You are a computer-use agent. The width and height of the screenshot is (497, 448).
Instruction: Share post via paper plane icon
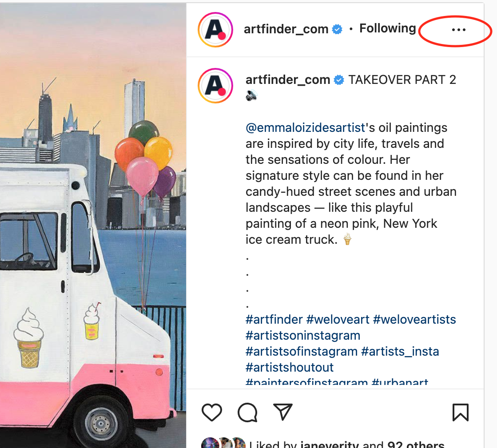tap(283, 412)
